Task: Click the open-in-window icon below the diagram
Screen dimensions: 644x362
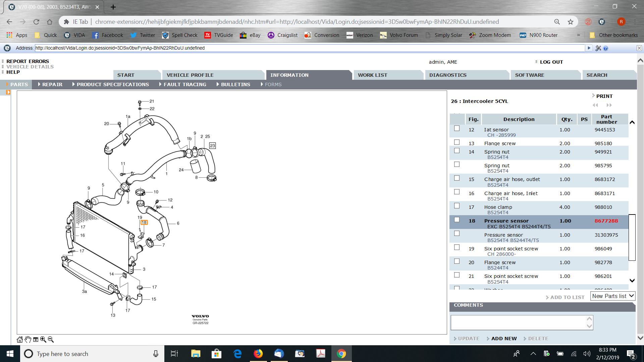Action: click(x=36, y=340)
